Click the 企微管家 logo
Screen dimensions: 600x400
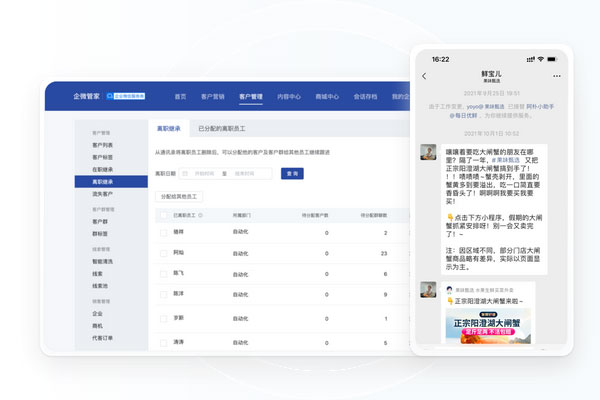pos(85,97)
